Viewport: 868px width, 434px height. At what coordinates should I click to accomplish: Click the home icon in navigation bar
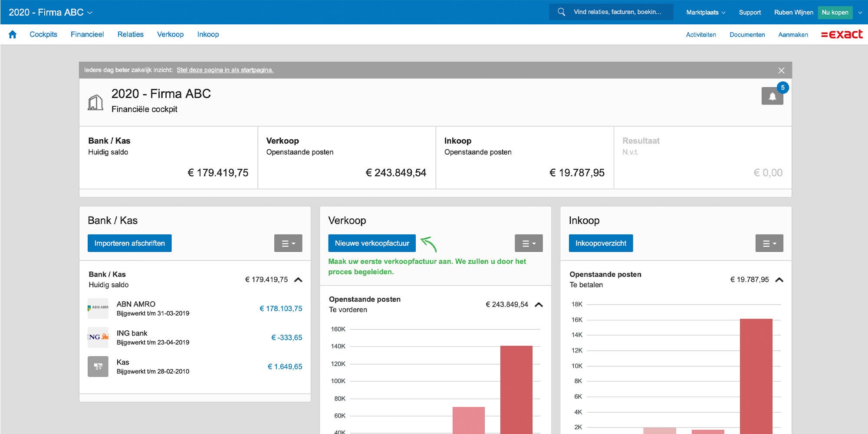[x=13, y=34]
